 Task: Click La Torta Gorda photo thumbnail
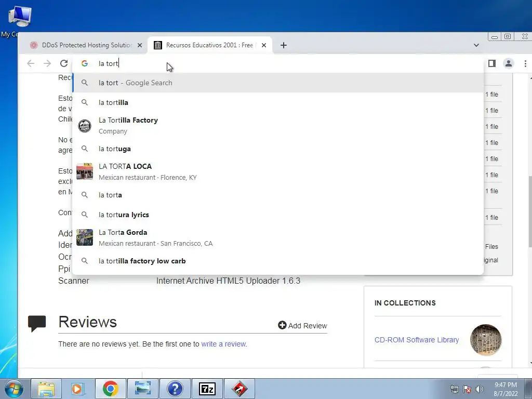coord(85,237)
